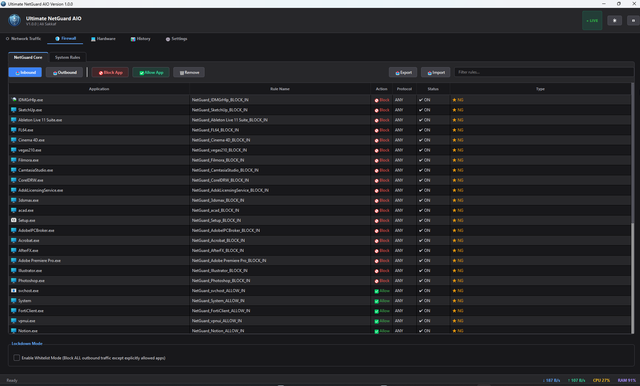Click the Adobe Premiere Pro.exe row icon

13,260
